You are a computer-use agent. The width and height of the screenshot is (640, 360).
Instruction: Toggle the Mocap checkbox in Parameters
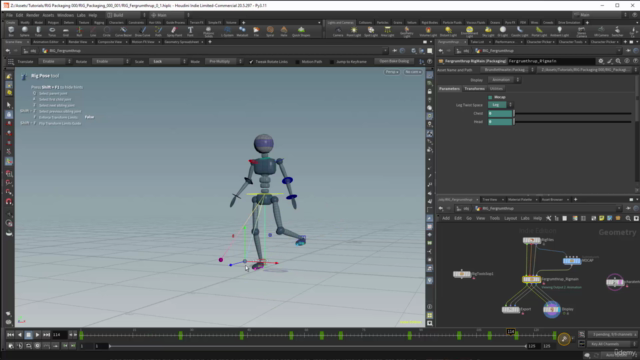click(490, 97)
